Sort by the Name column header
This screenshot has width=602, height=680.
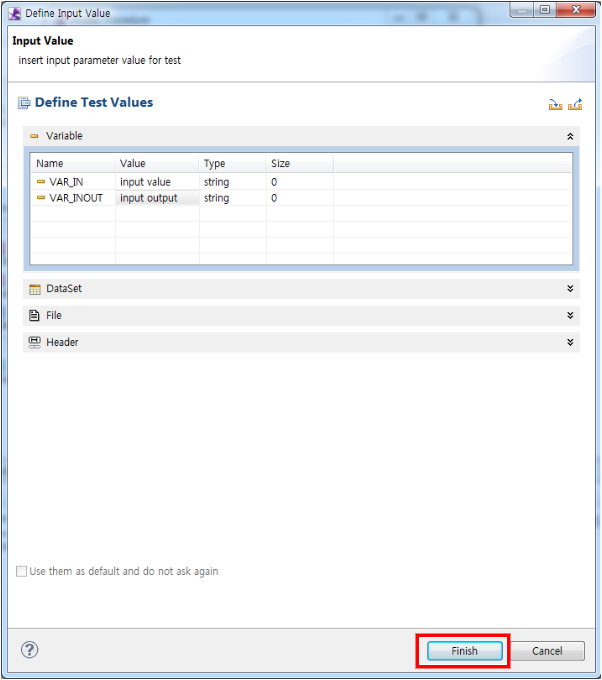(x=73, y=163)
